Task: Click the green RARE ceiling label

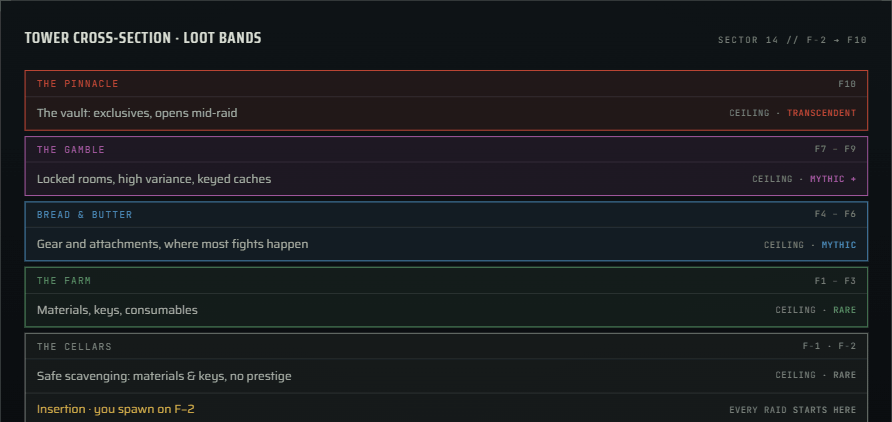Action: 844,311
